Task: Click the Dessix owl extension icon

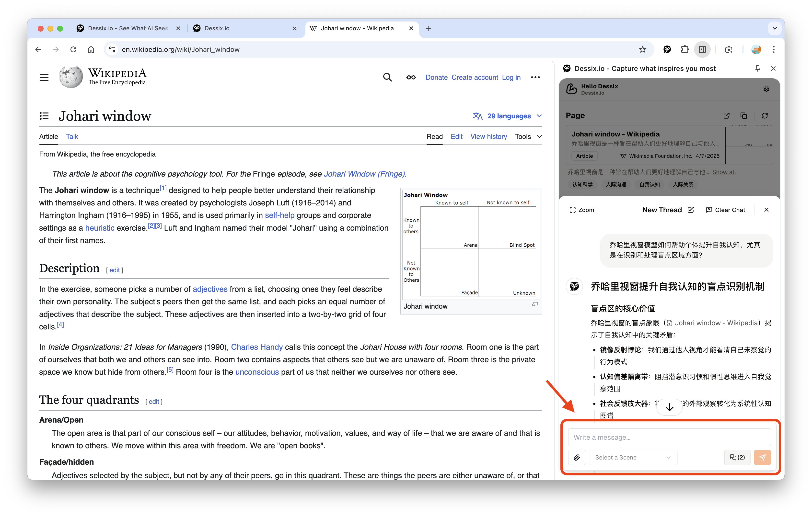Action: click(667, 50)
